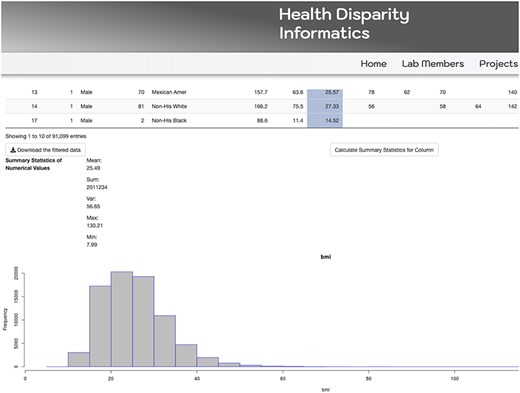Click the Max value 130.21
The height and width of the screenshot is (393, 520).
pos(95,226)
